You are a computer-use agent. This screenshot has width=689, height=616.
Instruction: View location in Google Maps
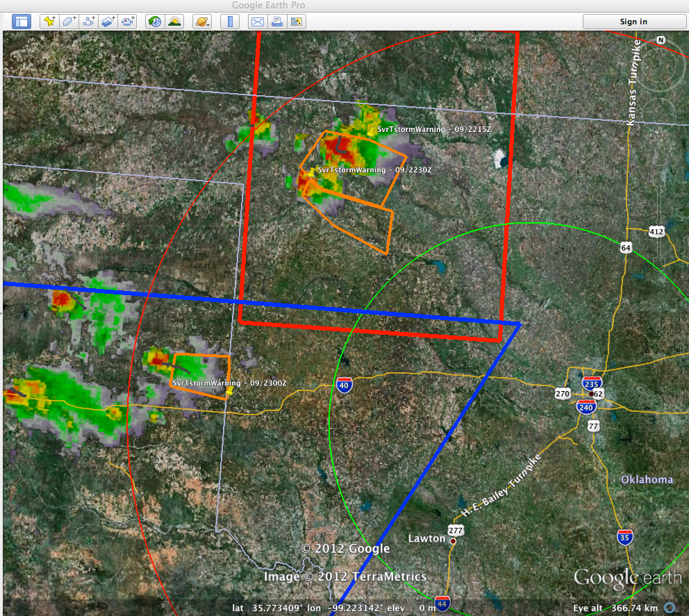point(297,22)
